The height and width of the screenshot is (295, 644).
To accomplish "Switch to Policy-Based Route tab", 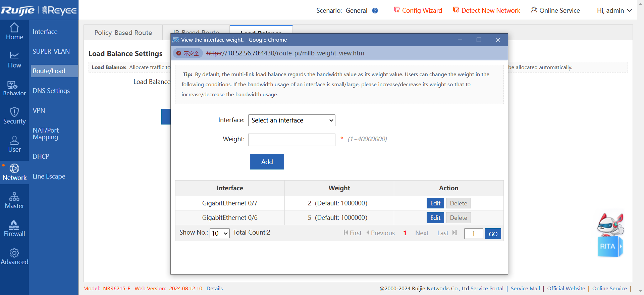I will (x=123, y=33).
